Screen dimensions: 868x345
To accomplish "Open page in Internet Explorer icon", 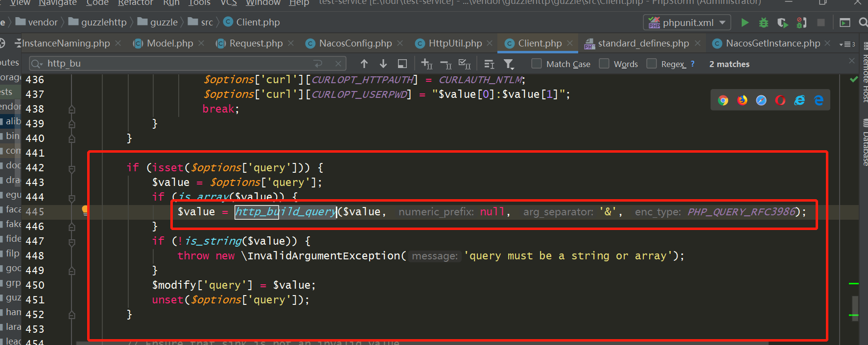I will pos(799,100).
